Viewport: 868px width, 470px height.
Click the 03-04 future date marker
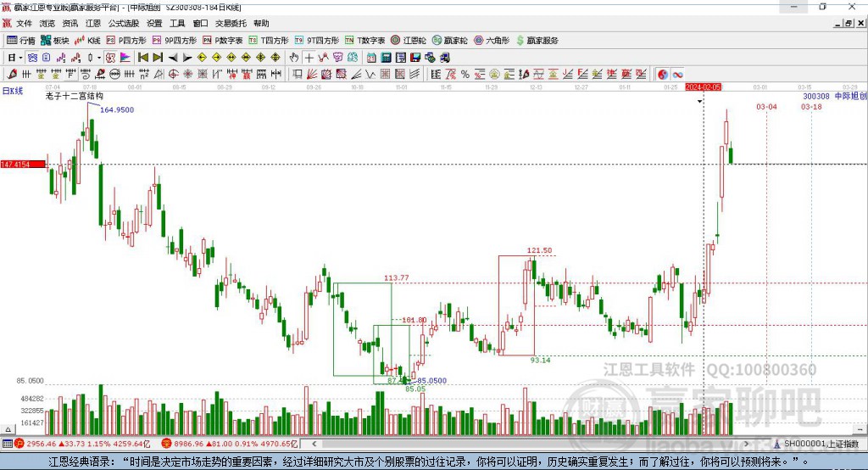click(766, 106)
